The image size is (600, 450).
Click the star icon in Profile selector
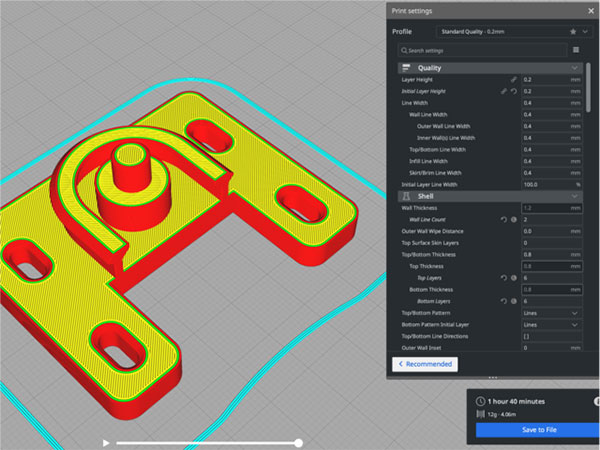tap(572, 31)
